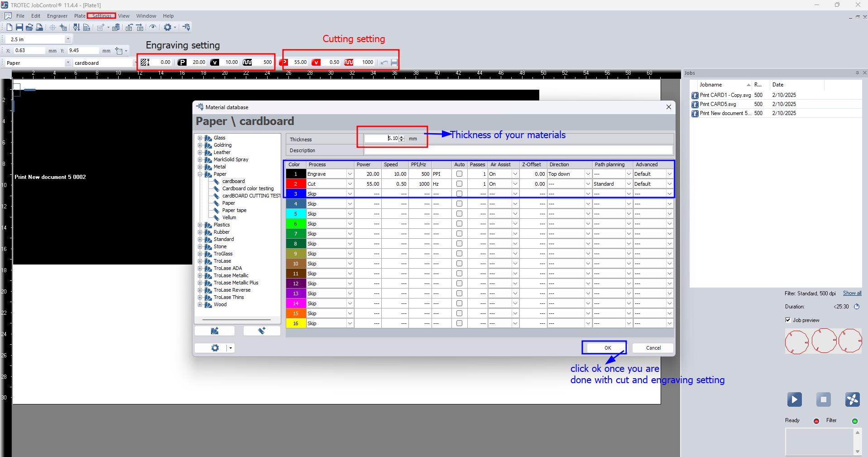Select the Cardboard color testing material
Image resolution: width=868 pixels, height=457 pixels.
[248, 188]
